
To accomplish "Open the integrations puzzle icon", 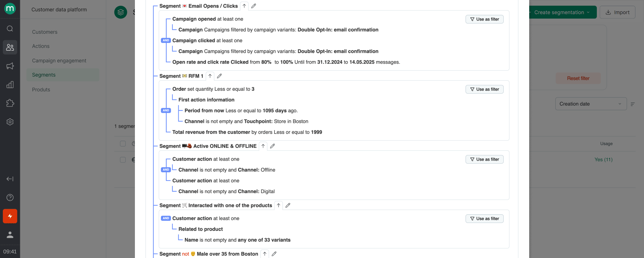I will coord(10,103).
